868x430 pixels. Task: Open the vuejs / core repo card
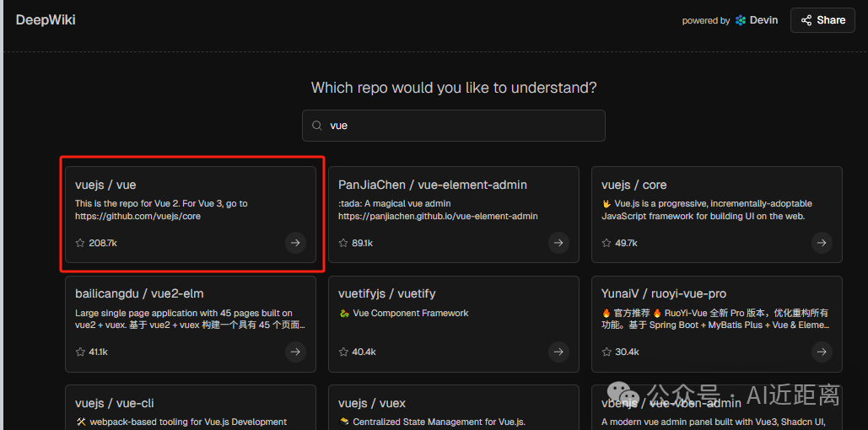(716, 214)
